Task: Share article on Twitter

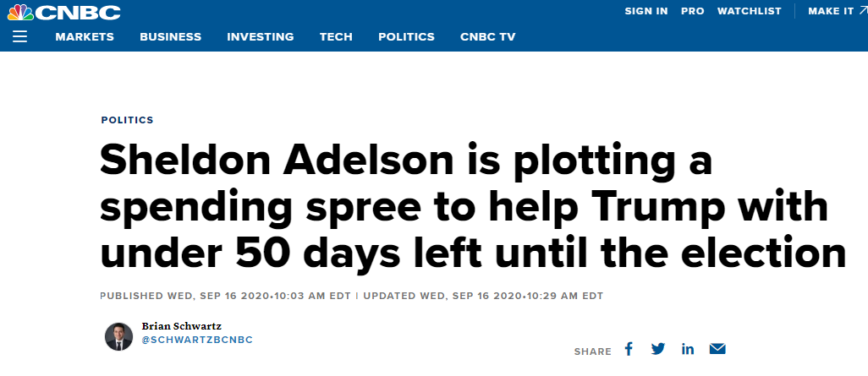Action: (x=657, y=349)
